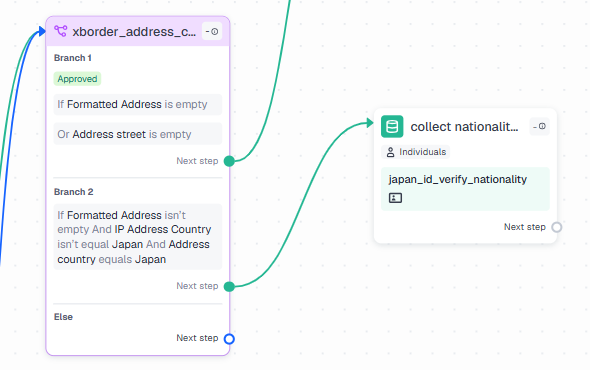Select the 'Or Address street is empty' condition
590x370 pixels.
click(x=138, y=134)
